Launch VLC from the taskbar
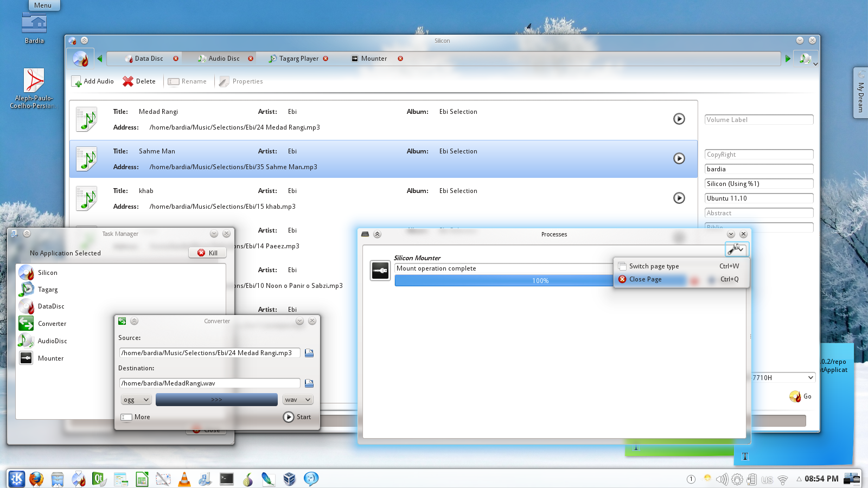 [x=184, y=479]
